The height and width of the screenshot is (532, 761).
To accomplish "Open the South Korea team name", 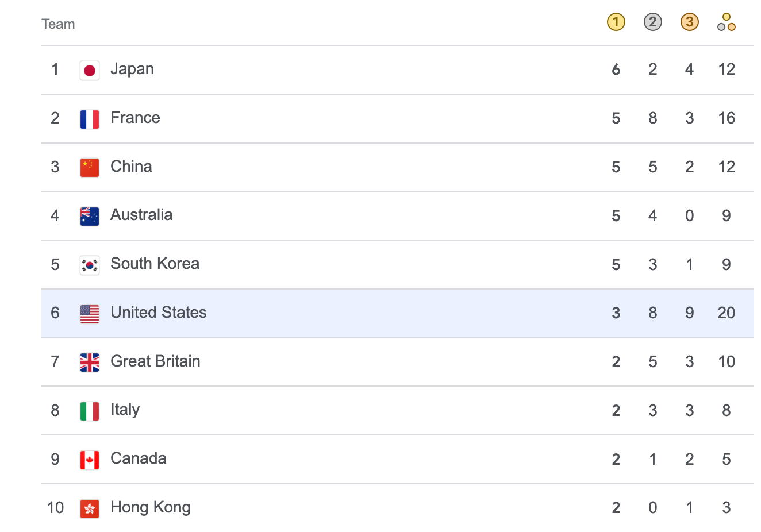I will (155, 264).
